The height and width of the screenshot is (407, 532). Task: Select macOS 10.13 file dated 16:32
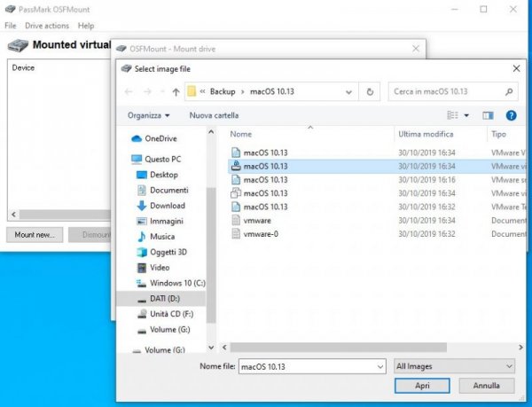(x=377, y=207)
